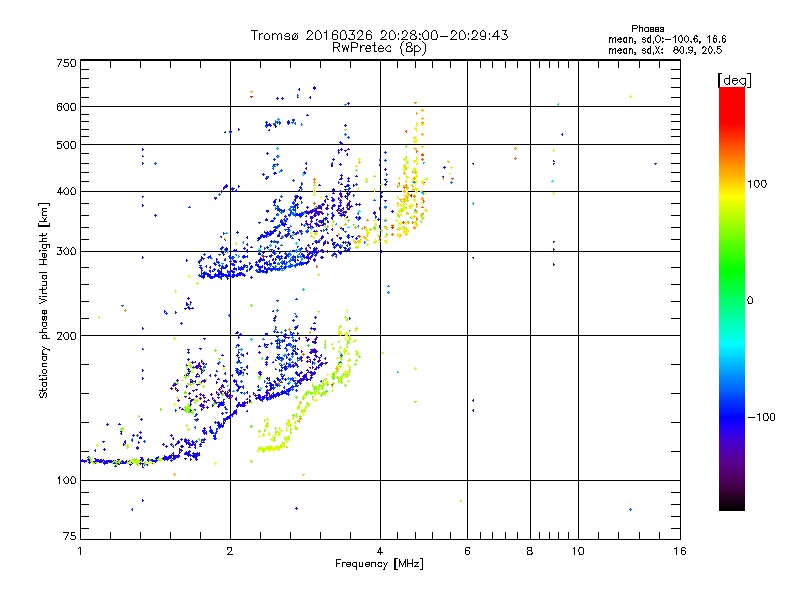Click the y-axis tick label "200"

coord(66,336)
